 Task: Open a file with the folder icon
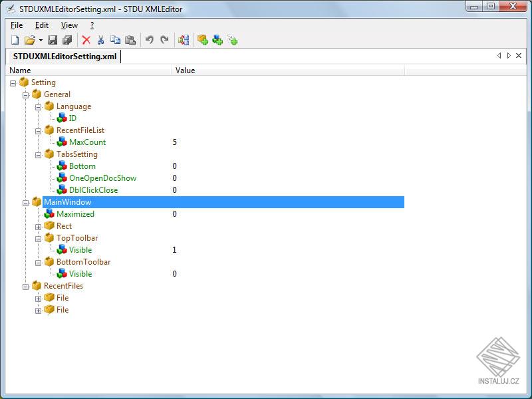click(30, 40)
